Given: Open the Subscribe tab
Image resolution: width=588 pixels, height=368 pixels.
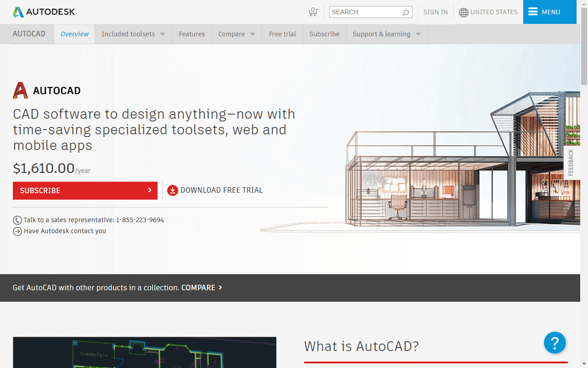Looking at the screenshot, I should click(x=324, y=34).
